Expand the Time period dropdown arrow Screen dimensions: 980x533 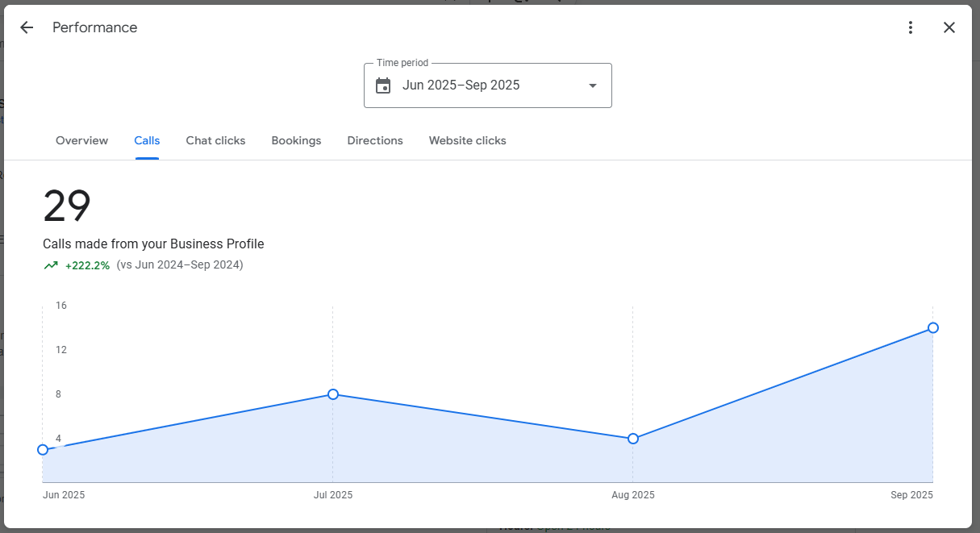click(x=593, y=85)
